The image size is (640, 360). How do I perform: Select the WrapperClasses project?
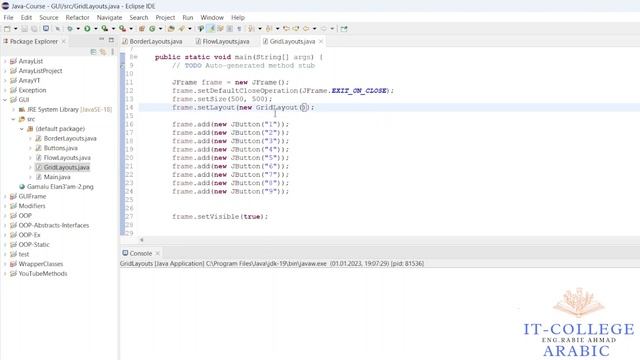pos(40,264)
